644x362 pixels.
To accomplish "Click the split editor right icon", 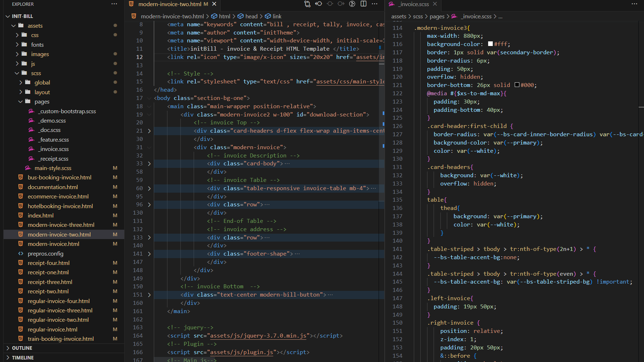I will (x=363, y=4).
